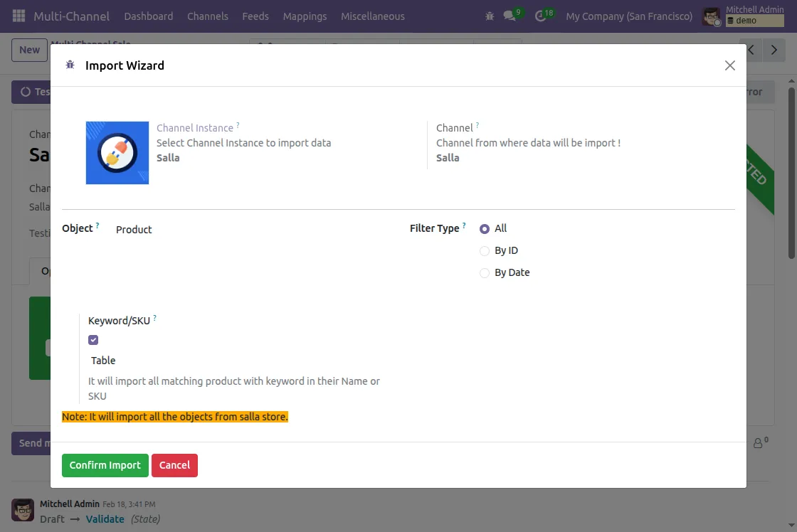
Task: Click the Mitchell Admin avatar in navbar
Action: point(711,16)
